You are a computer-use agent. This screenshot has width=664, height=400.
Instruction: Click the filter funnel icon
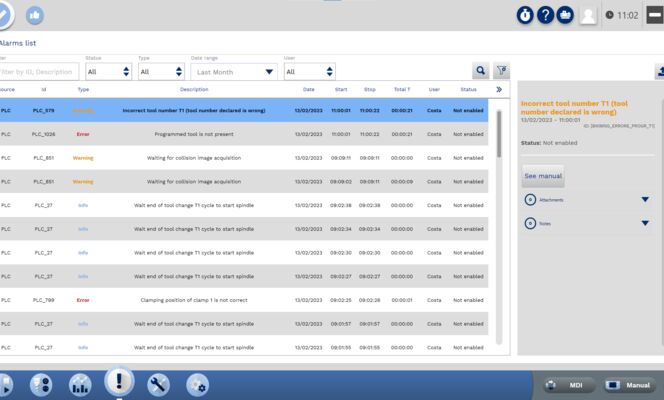click(502, 72)
